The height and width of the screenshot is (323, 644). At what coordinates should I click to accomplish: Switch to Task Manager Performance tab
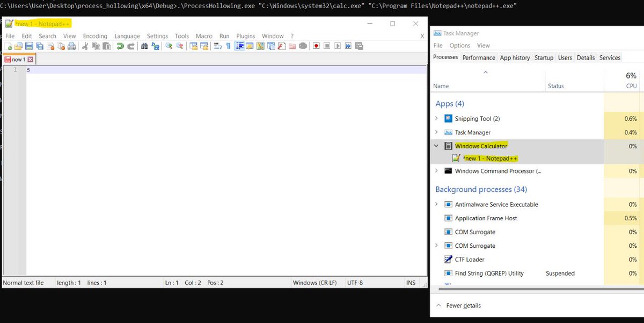pos(479,58)
